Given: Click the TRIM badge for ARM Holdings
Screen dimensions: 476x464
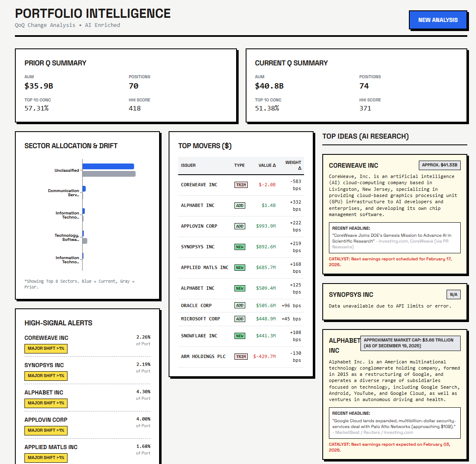Looking at the screenshot, I should [241, 357].
